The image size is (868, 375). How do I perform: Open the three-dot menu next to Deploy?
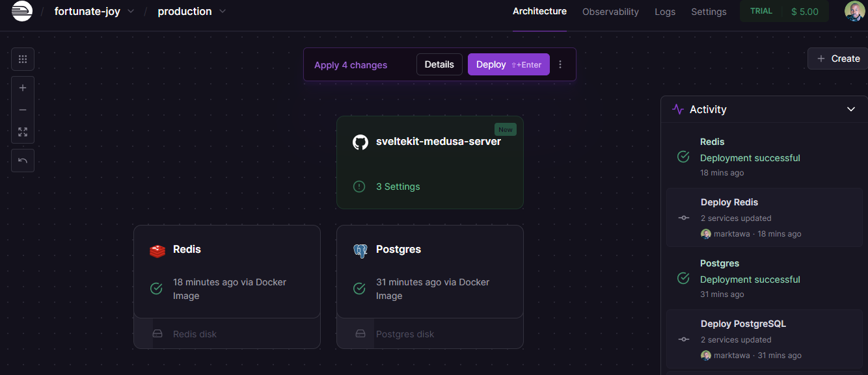pos(560,64)
